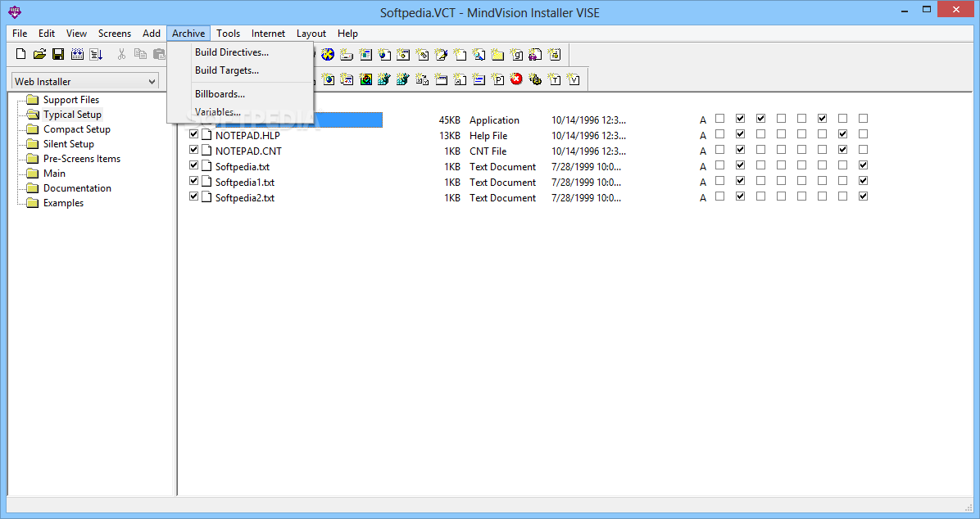Open the Internet menu
The height and width of the screenshot is (519, 980).
(x=268, y=33)
